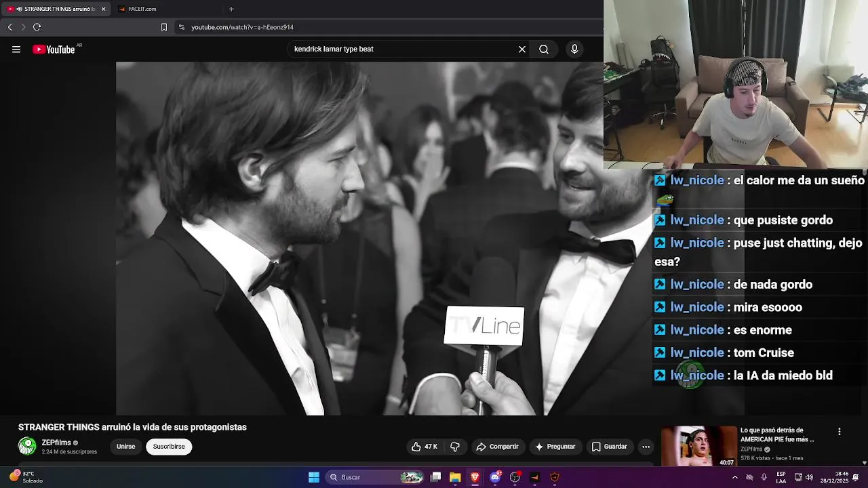Viewport: 868px width, 488px height.
Task: Open the Brave browser taskbar icon
Action: (x=475, y=477)
